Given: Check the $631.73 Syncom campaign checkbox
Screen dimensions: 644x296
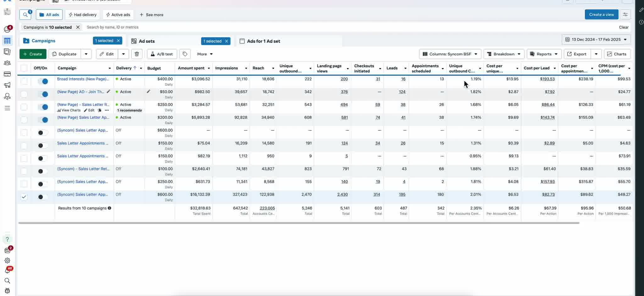Looking at the screenshot, I should pos(24,184).
